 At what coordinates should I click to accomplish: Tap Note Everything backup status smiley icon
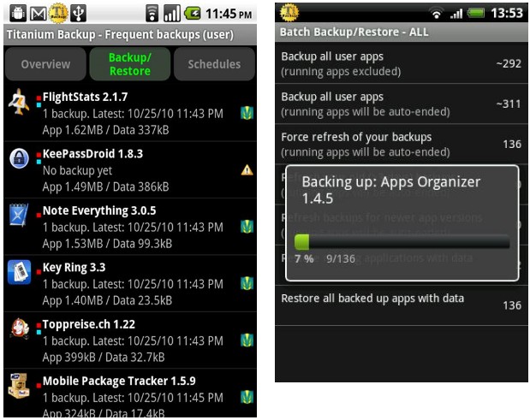247,227
